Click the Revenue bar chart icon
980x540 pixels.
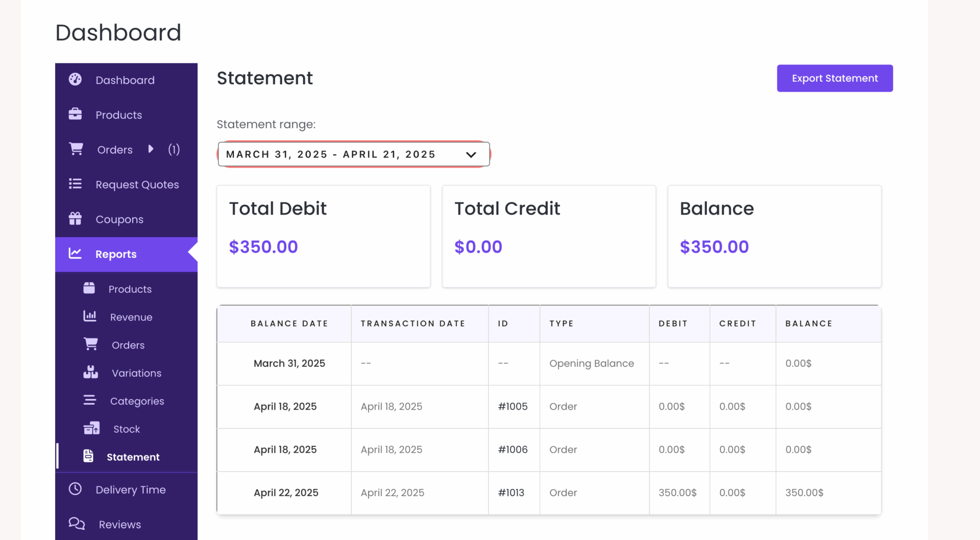pyautogui.click(x=90, y=316)
